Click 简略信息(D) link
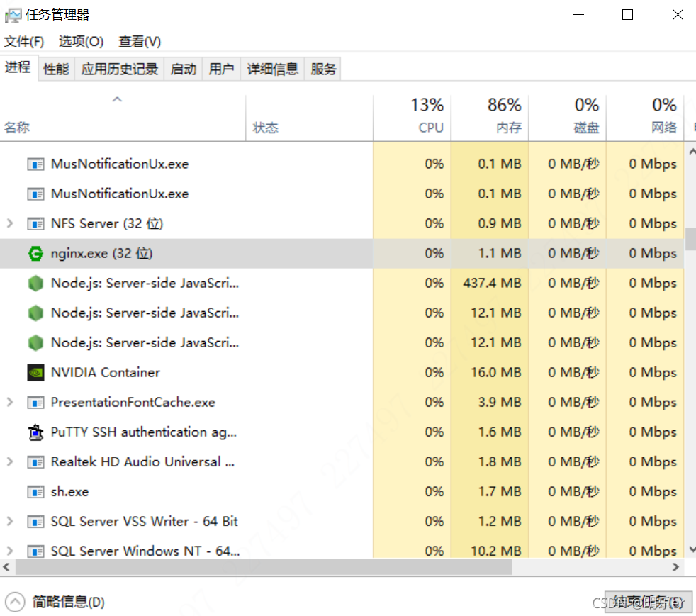The width and height of the screenshot is (696, 616). [x=68, y=602]
